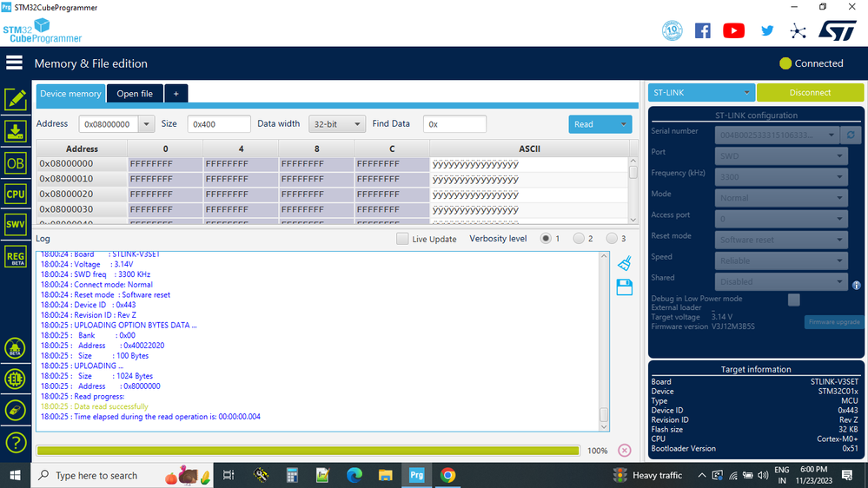Screen dimensions: 868x488
Task: Add a new tab with plus
Action: pos(176,94)
